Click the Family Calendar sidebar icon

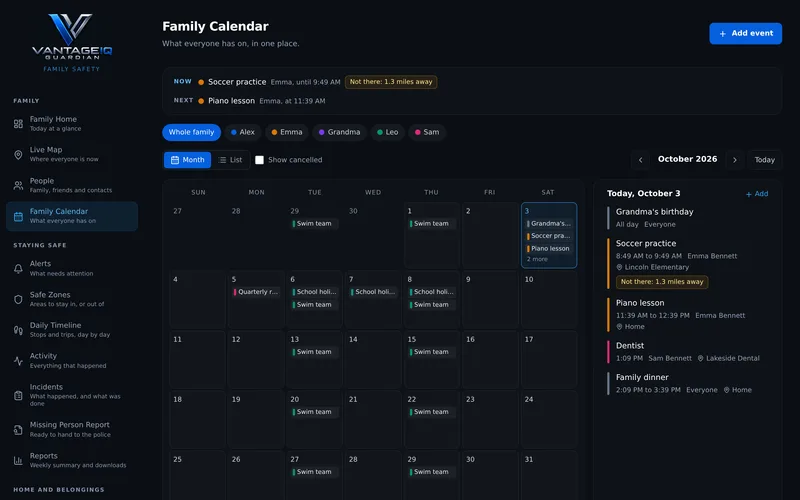click(18, 216)
